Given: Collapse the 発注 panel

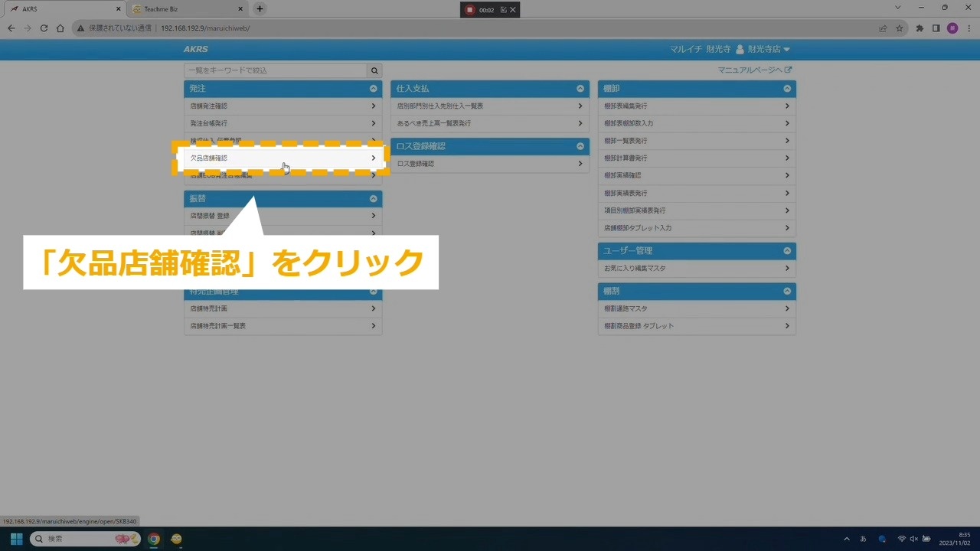Looking at the screenshot, I should tap(373, 89).
